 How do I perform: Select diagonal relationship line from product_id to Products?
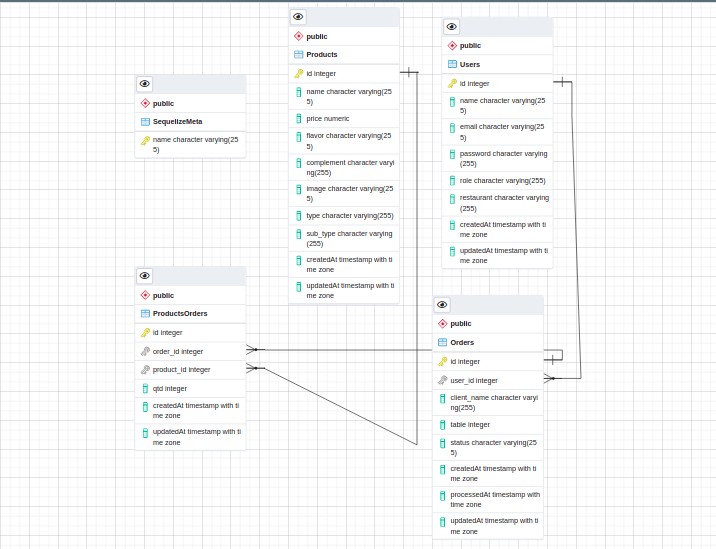(341, 406)
